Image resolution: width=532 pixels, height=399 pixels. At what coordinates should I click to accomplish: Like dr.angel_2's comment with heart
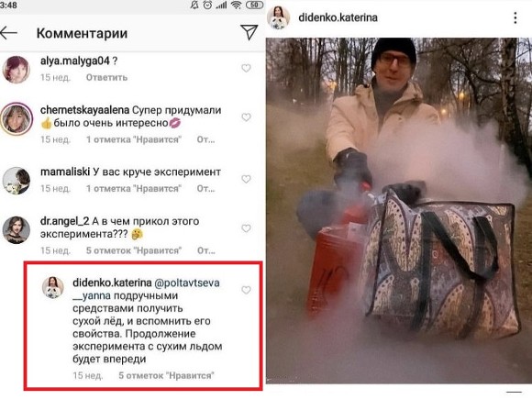point(246,228)
